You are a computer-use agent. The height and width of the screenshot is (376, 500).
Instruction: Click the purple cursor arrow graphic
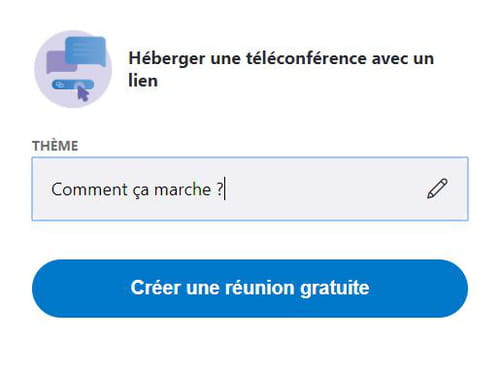[x=83, y=93]
